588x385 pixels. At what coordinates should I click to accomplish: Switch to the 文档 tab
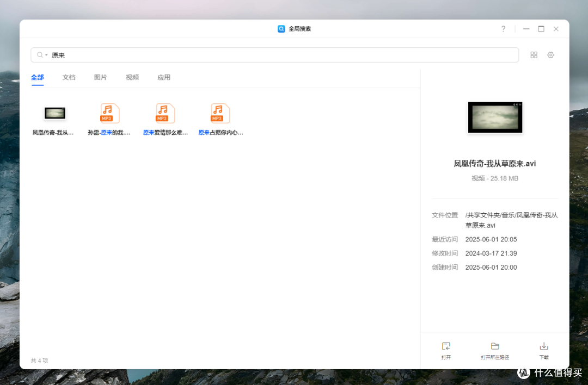(69, 78)
